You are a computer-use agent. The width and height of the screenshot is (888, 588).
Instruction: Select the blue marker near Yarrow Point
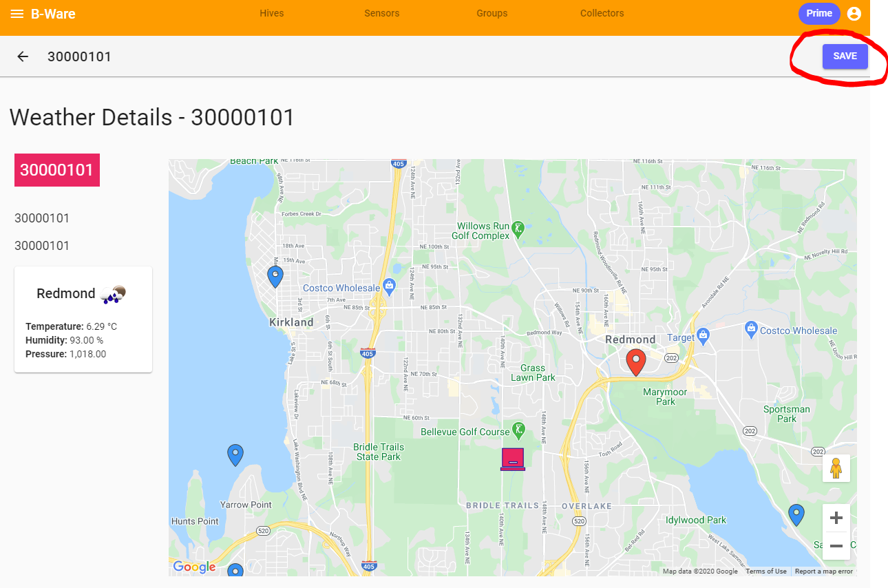coord(235,455)
